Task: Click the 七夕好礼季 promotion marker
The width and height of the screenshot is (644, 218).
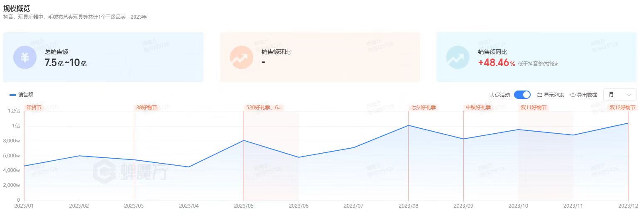Action: click(x=423, y=108)
